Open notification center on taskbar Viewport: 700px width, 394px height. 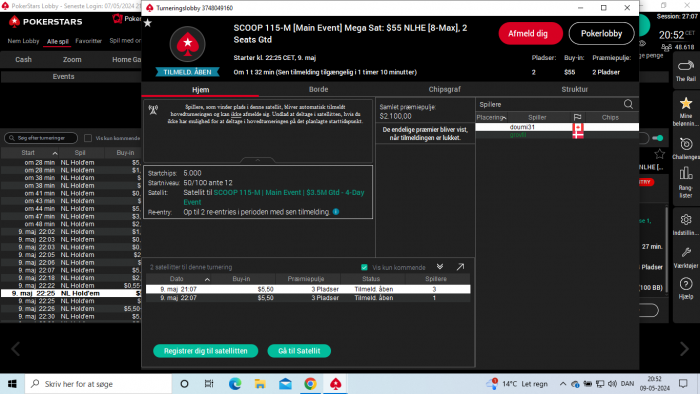point(683,384)
